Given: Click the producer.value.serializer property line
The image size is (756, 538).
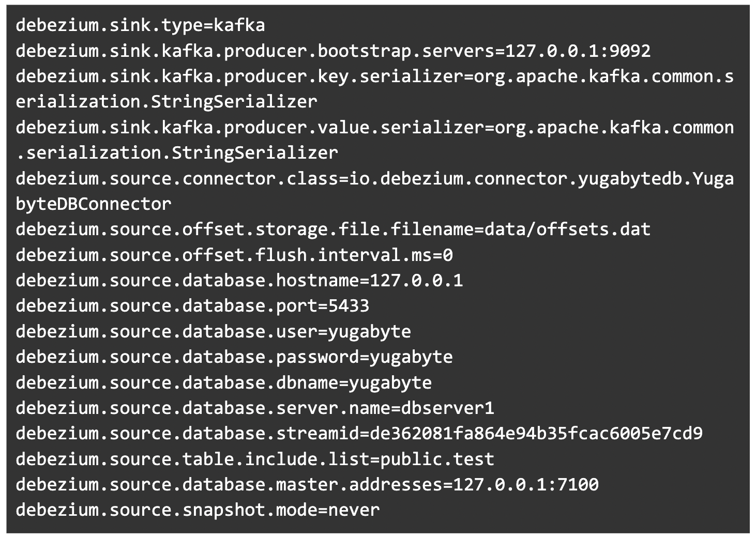Looking at the screenshot, I should point(374,127).
